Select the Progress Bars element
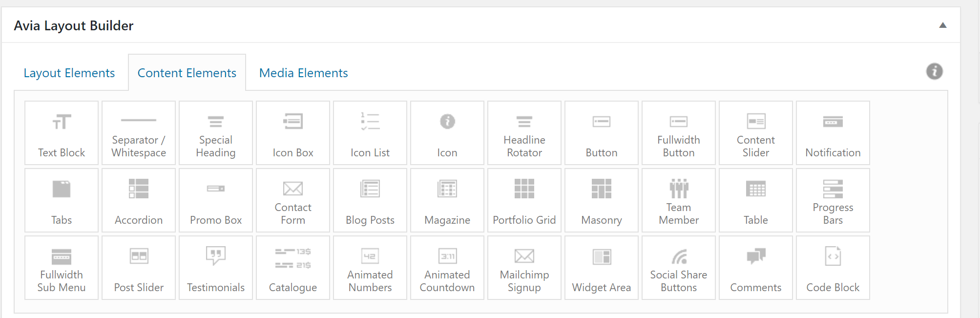 pos(833,200)
